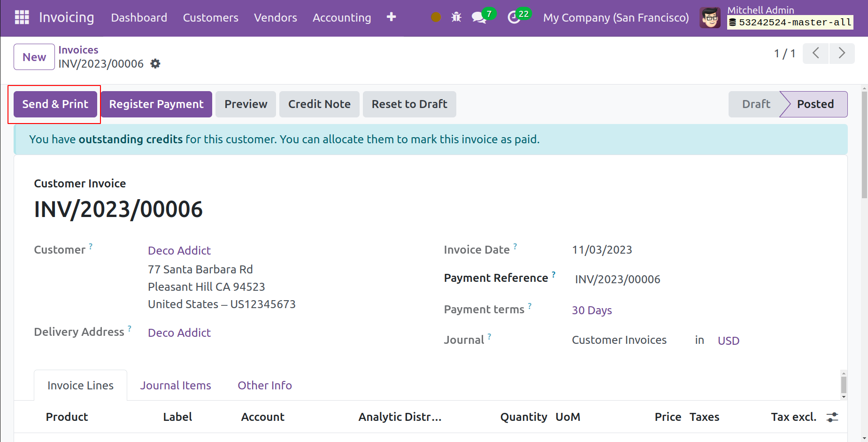The height and width of the screenshot is (442, 868).
Task: Open the apps grid menu icon
Action: tap(22, 17)
